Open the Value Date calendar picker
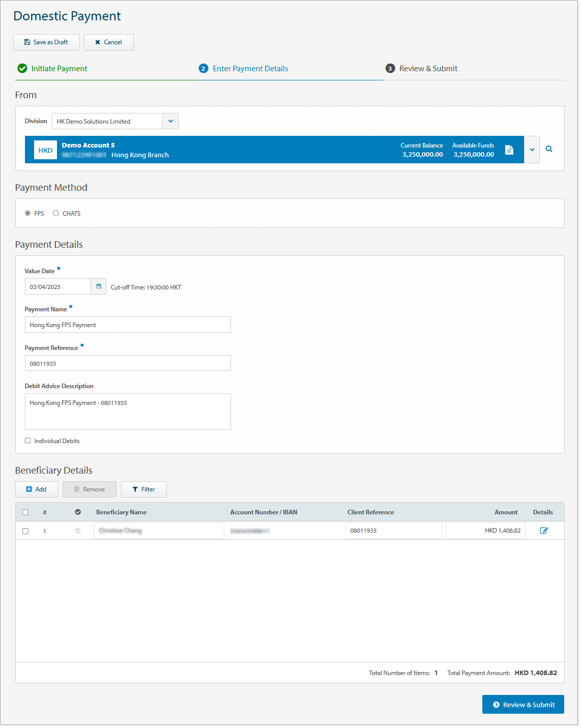 click(99, 286)
